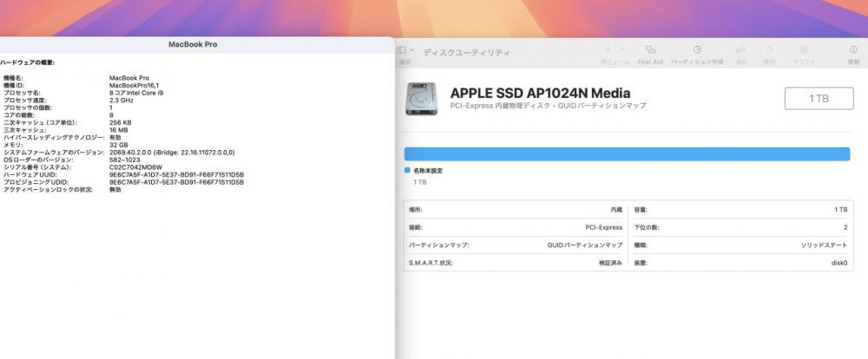Select the disk0 device value

[x=839, y=264]
